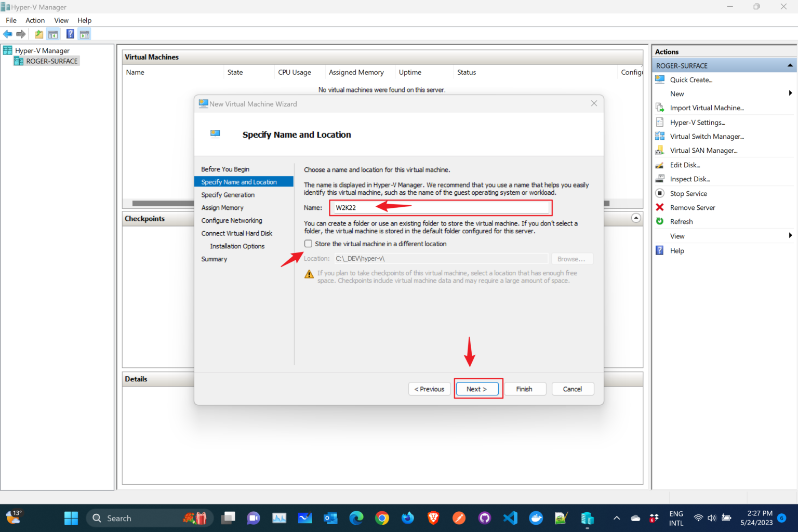Viewport: 798px width, 532px height.
Task: Click the back navigation arrow
Action: coord(7,34)
